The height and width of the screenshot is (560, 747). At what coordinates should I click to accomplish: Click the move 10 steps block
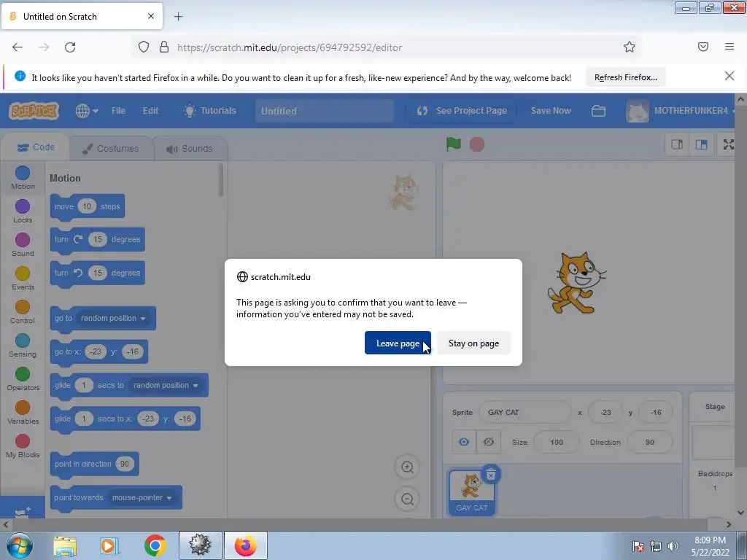(88, 206)
